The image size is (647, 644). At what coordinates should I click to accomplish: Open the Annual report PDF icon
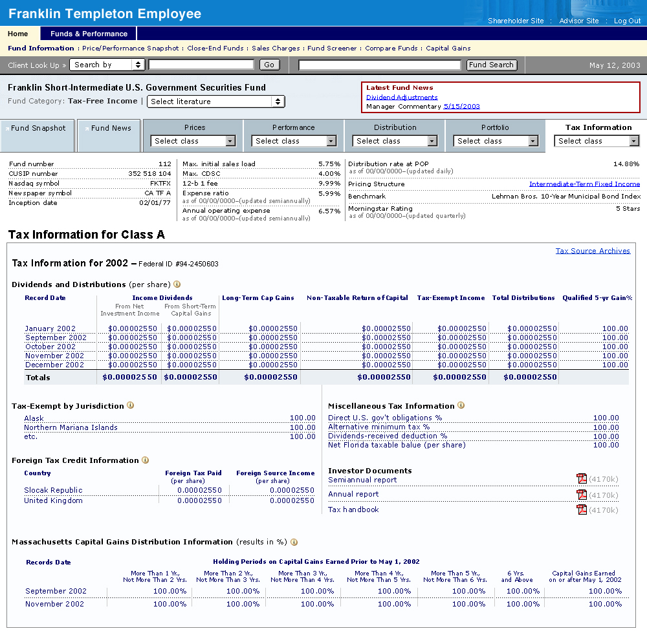582,495
